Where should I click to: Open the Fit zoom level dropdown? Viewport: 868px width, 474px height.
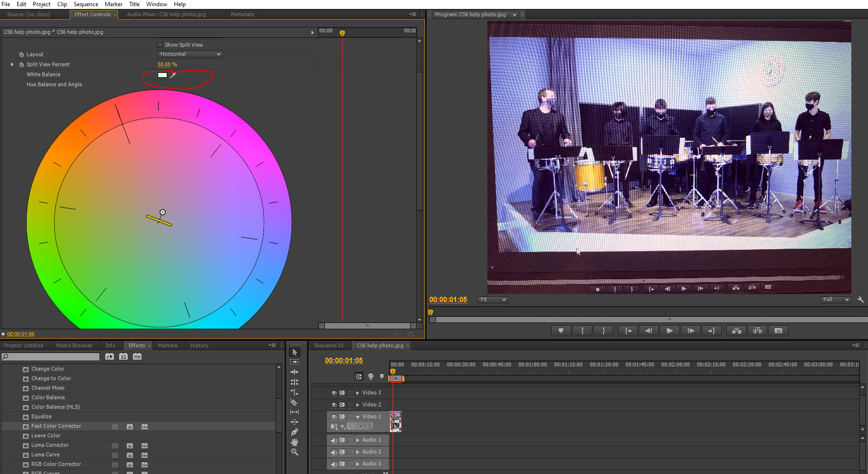tap(493, 300)
